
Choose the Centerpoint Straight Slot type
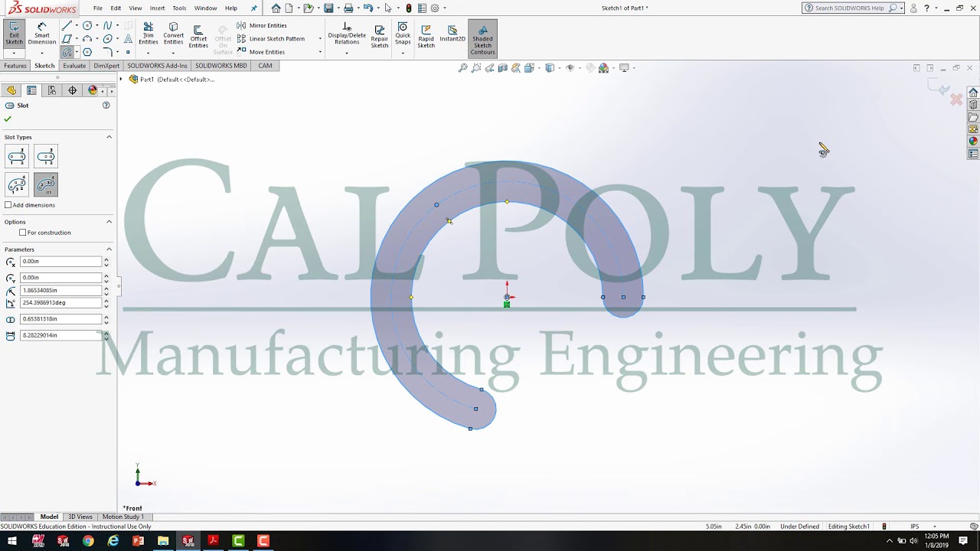[46, 157]
